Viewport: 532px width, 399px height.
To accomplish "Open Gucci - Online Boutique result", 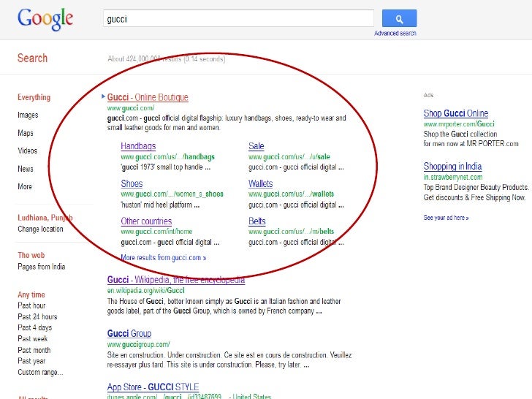I will tap(148, 97).
